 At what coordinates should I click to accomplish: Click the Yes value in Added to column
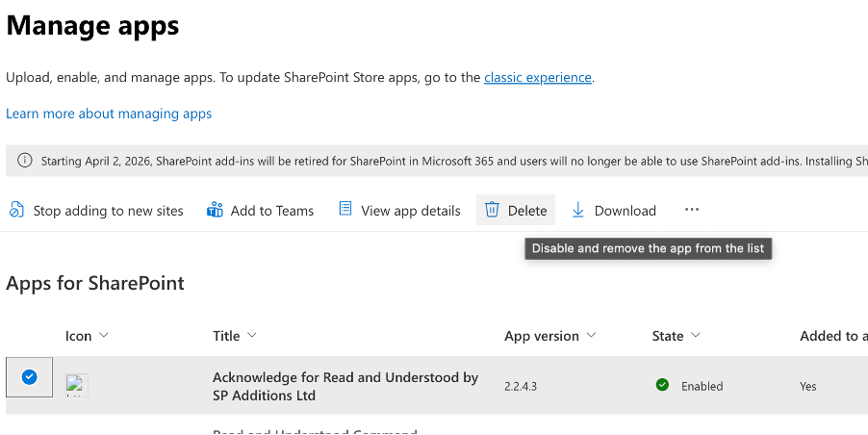(807, 386)
